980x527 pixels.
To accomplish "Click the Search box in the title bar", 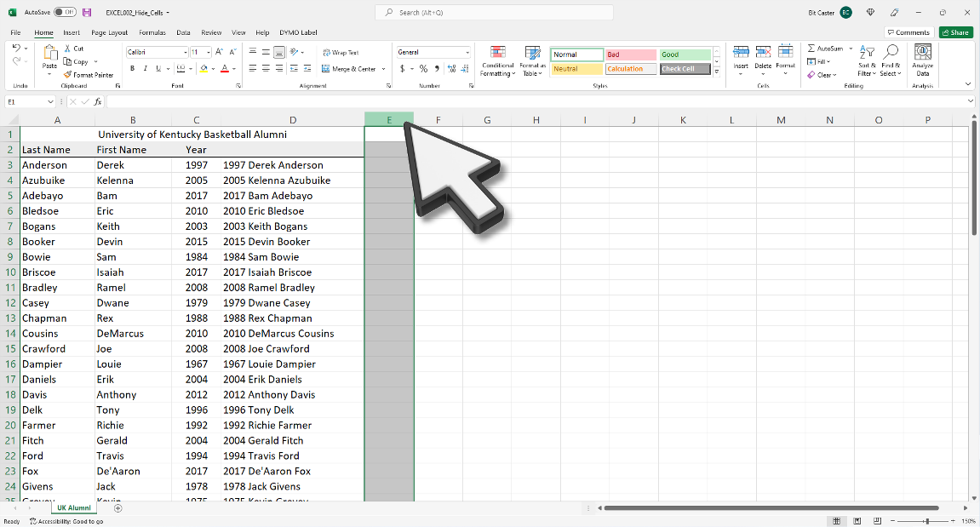I will (494, 13).
